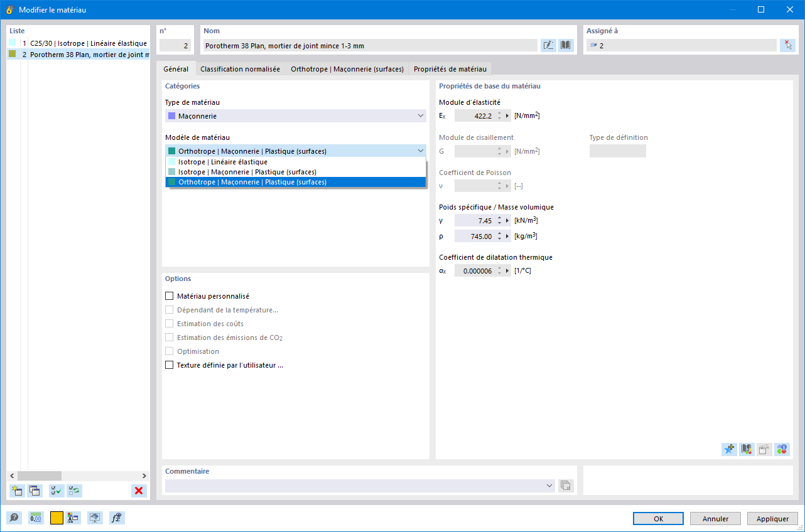This screenshot has height=532, width=805.
Task: Click the Dépendant de la température checkbox
Action: pos(169,310)
